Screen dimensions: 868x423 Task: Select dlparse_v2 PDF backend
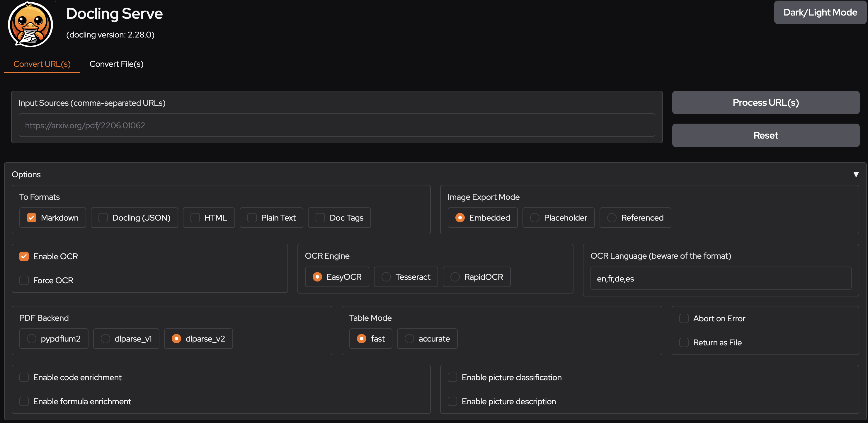pos(176,338)
